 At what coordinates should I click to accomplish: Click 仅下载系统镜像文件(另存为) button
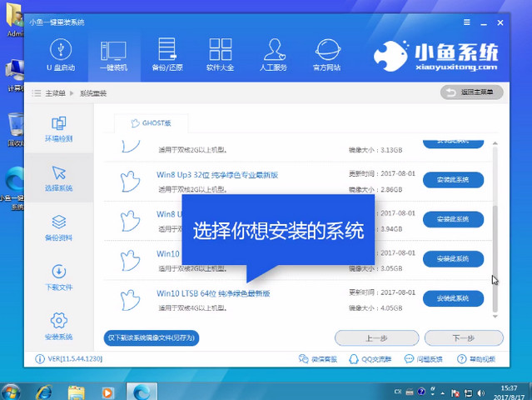tap(152, 337)
